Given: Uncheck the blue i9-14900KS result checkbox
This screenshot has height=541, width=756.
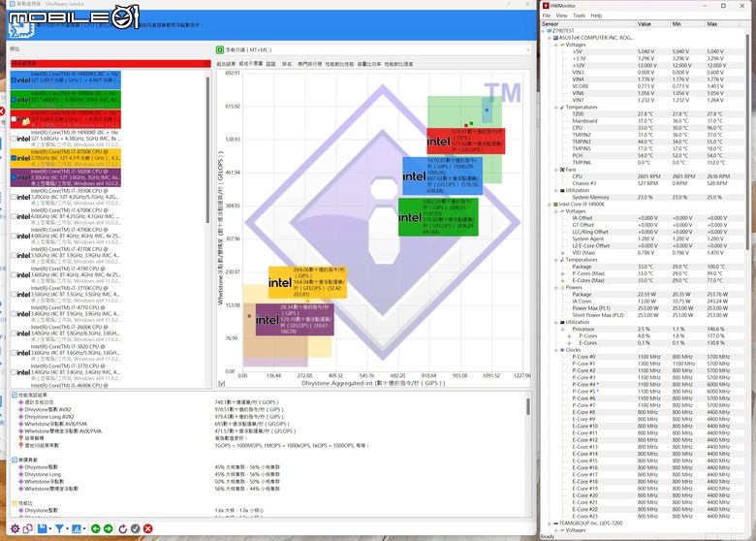Looking at the screenshot, I should 14,80.
